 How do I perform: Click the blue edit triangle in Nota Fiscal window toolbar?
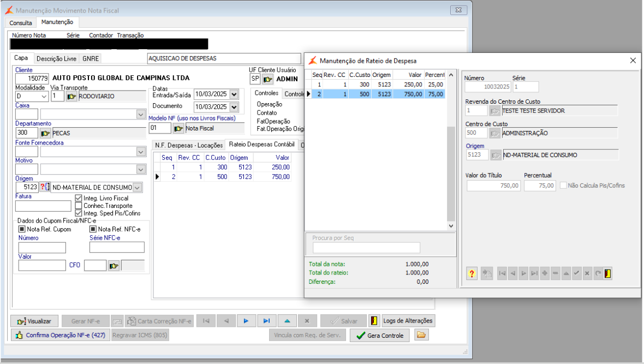(287, 321)
